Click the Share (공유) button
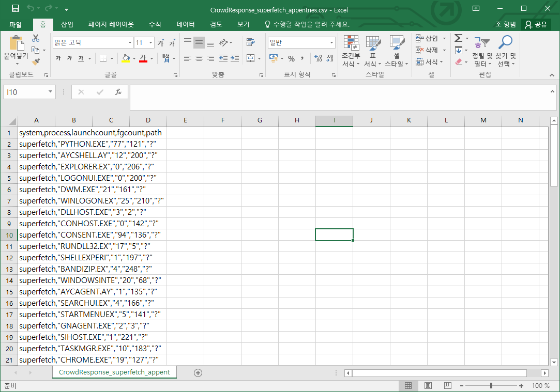This screenshot has width=560, height=392. click(x=536, y=24)
